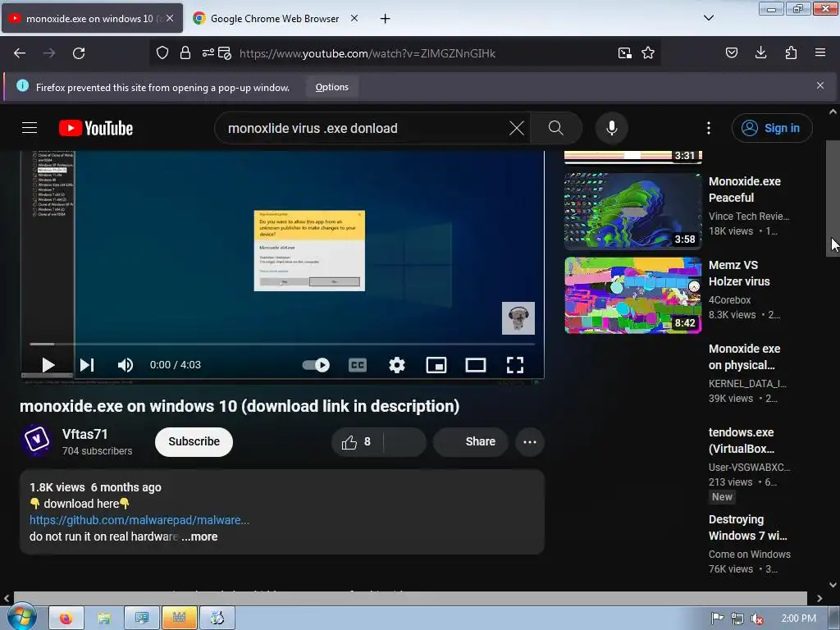Image resolution: width=840 pixels, height=630 pixels.
Task: Open the Memz VS Holzer virus thumbnail
Action: pos(632,295)
